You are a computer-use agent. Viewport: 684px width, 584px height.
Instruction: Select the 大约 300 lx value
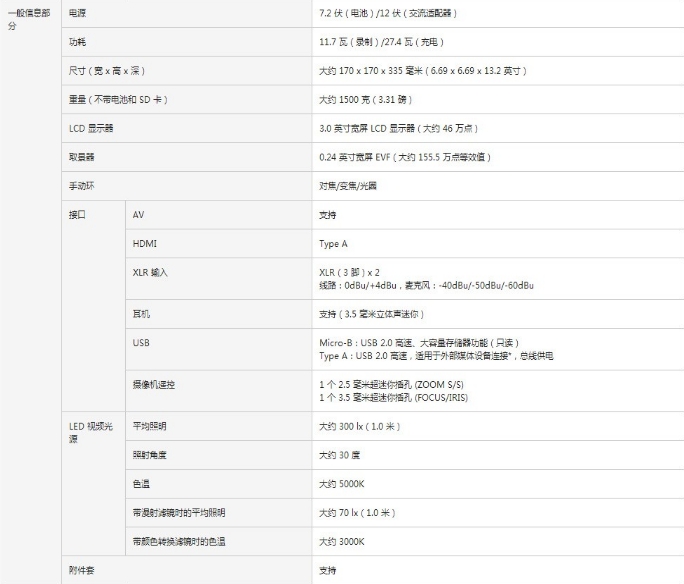[x=359, y=426]
